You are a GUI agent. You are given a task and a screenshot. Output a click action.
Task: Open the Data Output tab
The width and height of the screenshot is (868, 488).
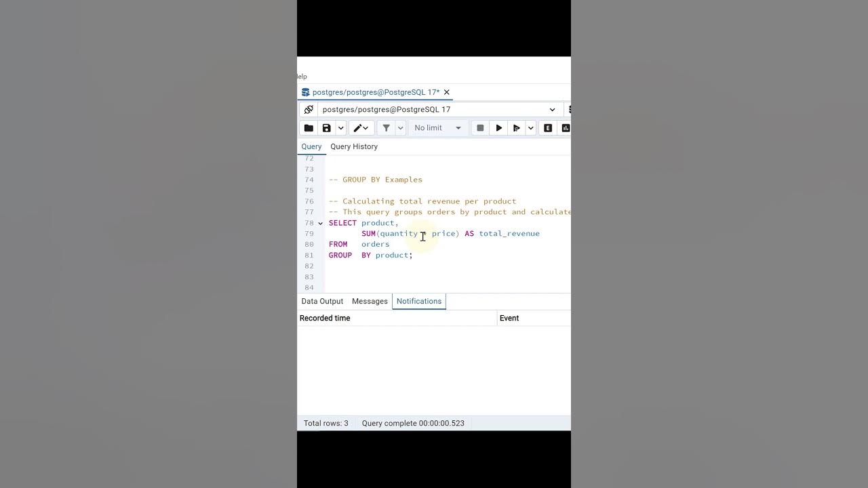pyautogui.click(x=322, y=302)
